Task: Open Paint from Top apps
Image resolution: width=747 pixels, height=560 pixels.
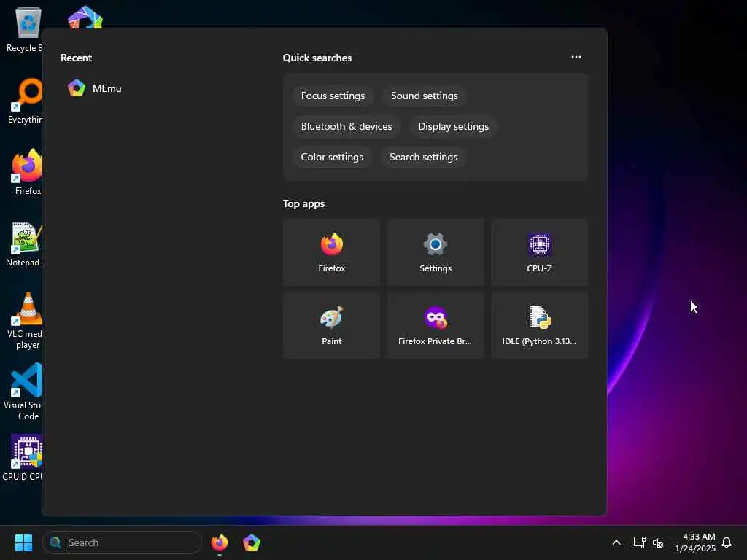Action: [332, 325]
